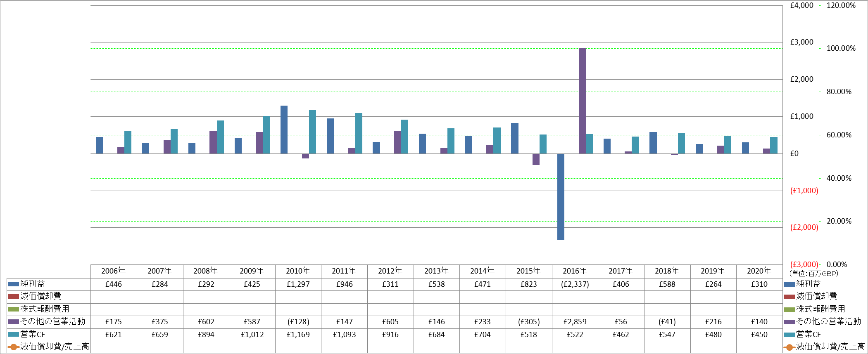Click the 2008年 operating CF value £894
The width and height of the screenshot is (868, 354).
pyautogui.click(x=206, y=335)
